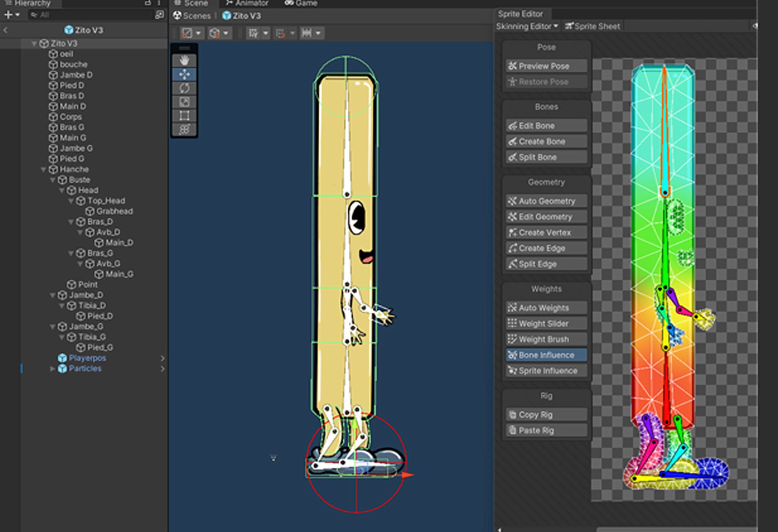
Task: Select the Hand view tool
Action: 184,61
